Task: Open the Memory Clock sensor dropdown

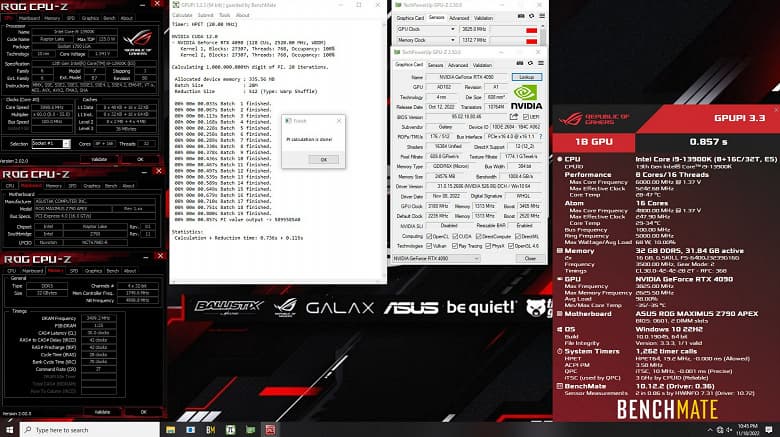Action: tap(452, 40)
